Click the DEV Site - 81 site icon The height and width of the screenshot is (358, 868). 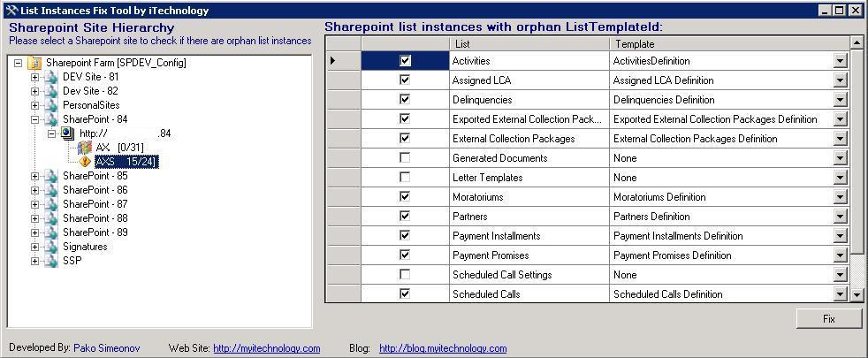tap(51, 77)
